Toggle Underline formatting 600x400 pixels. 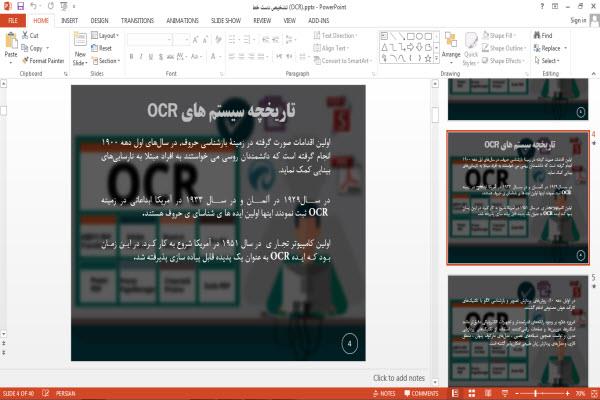(151, 57)
